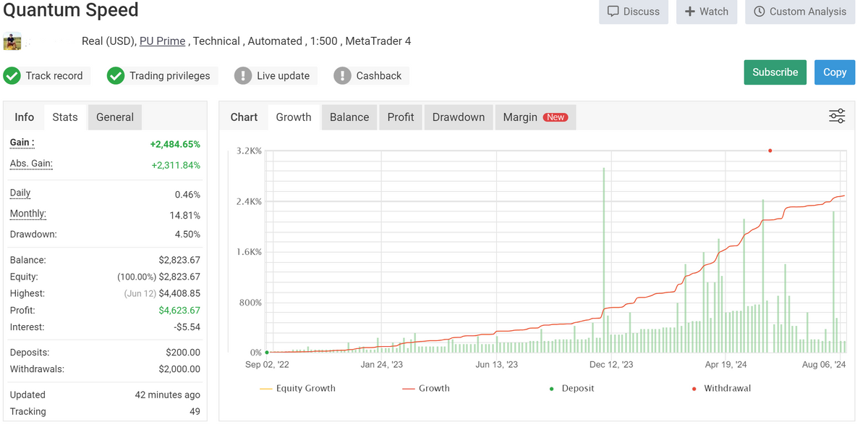Click the Track record green checkmark icon
This screenshot has width=868, height=425.
(x=12, y=76)
